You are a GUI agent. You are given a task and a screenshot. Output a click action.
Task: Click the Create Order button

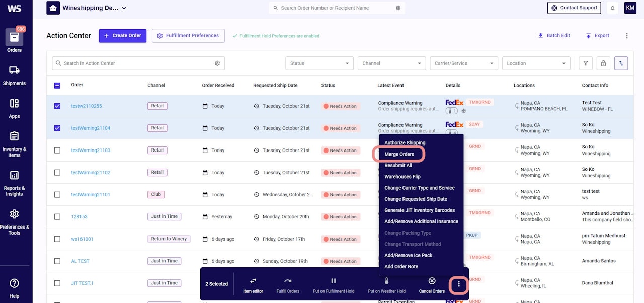click(x=123, y=36)
